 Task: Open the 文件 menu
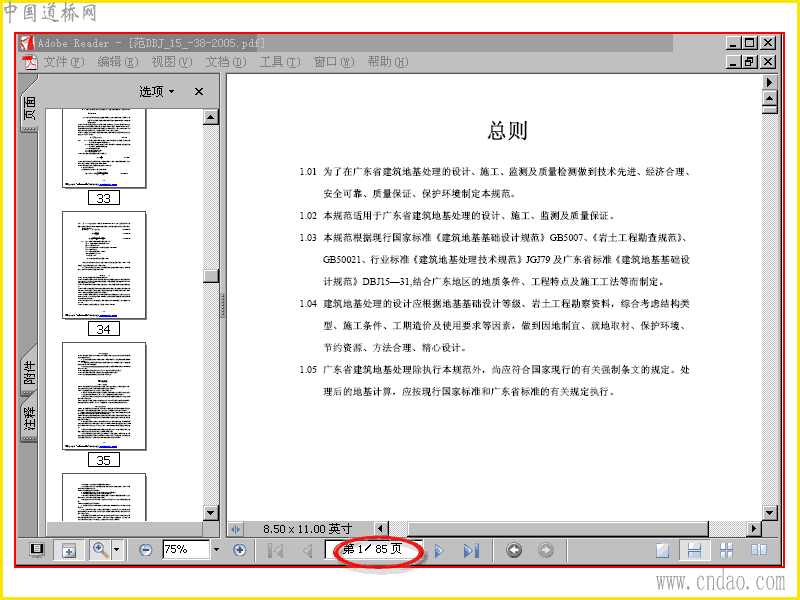(63, 62)
